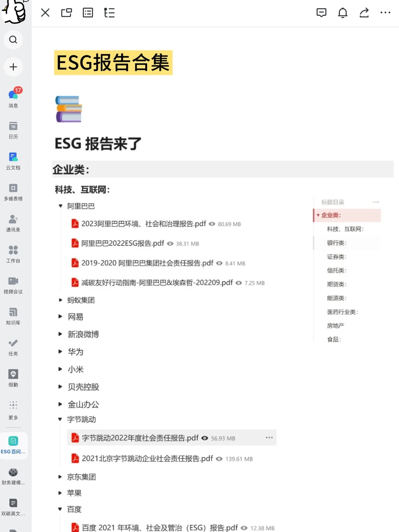Open 财务建模 sidebar item

[x=13, y=477]
